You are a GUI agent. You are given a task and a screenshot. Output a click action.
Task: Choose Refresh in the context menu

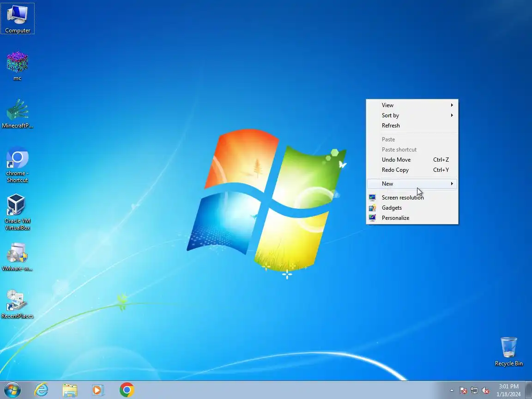[412, 126]
